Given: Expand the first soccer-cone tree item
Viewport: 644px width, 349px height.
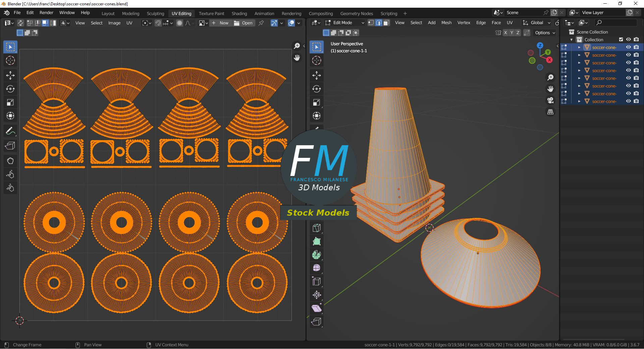Looking at the screenshot, I should tap(579, 47).
